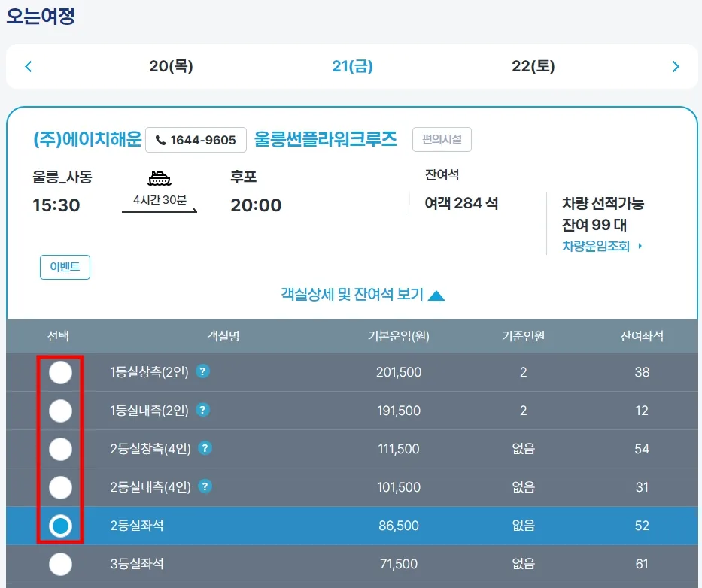Click the ship icon above 4시간 30분
The width and height of the screenshot is (702, 588).
coord(159,179)
